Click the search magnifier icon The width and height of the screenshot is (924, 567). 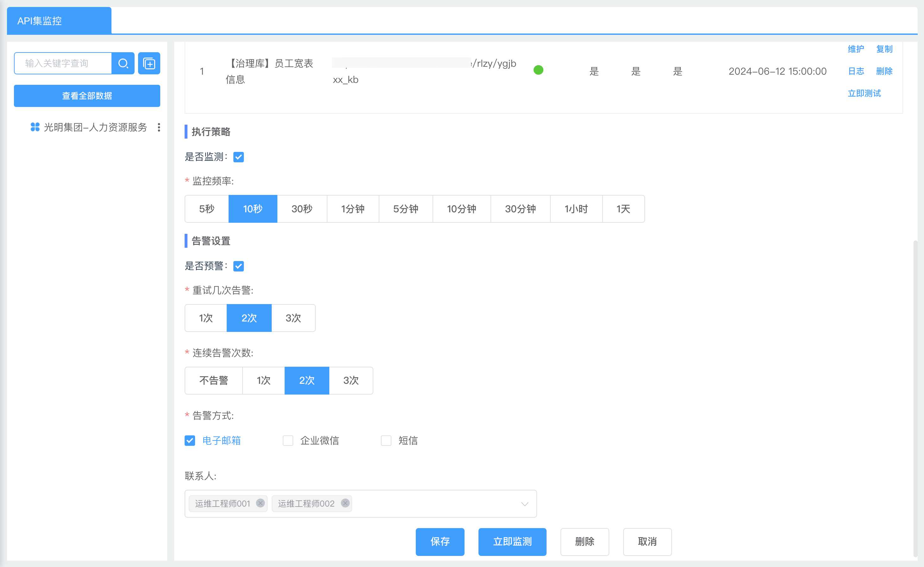click(x=123, y=63)
